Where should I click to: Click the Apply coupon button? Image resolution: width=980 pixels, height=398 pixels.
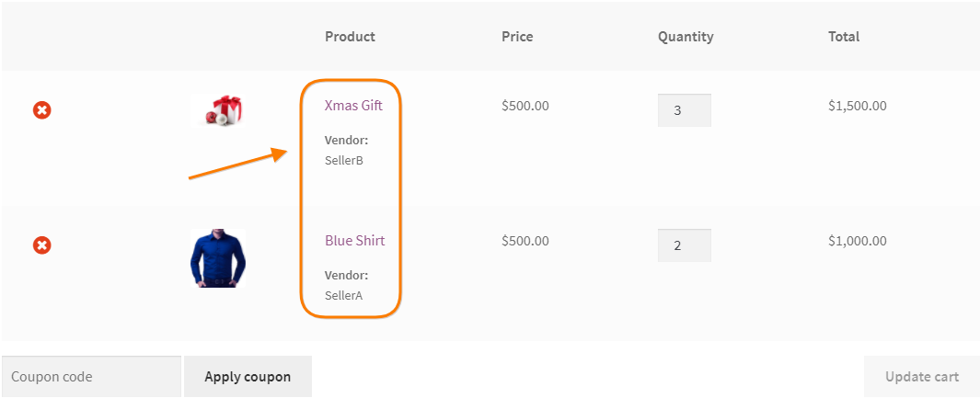[x=248, y=377]
